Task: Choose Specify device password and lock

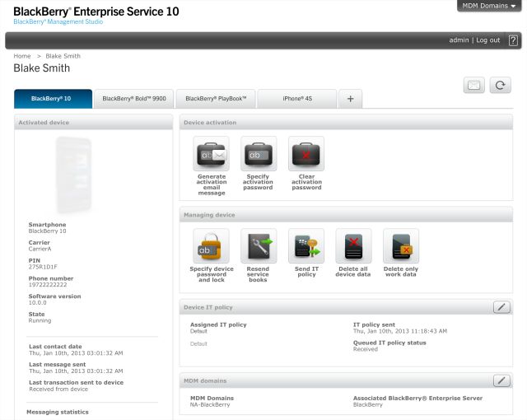Action: pyautogui.click(x=211, y=246)
